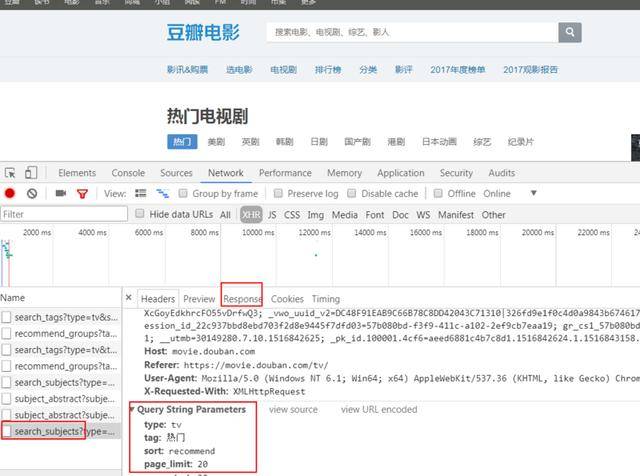Switch to the Memory tab
The width and height of the screenshot is (640, 476).
(x=344, y=173)
